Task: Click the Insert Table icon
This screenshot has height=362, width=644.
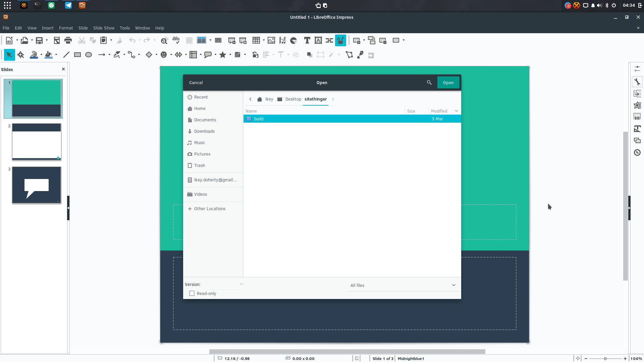Action: [256, 41]
